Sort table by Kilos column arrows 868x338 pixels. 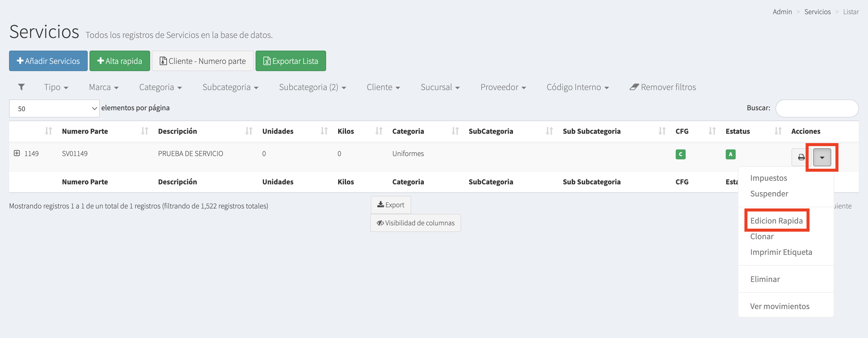(x=379, y=131)
